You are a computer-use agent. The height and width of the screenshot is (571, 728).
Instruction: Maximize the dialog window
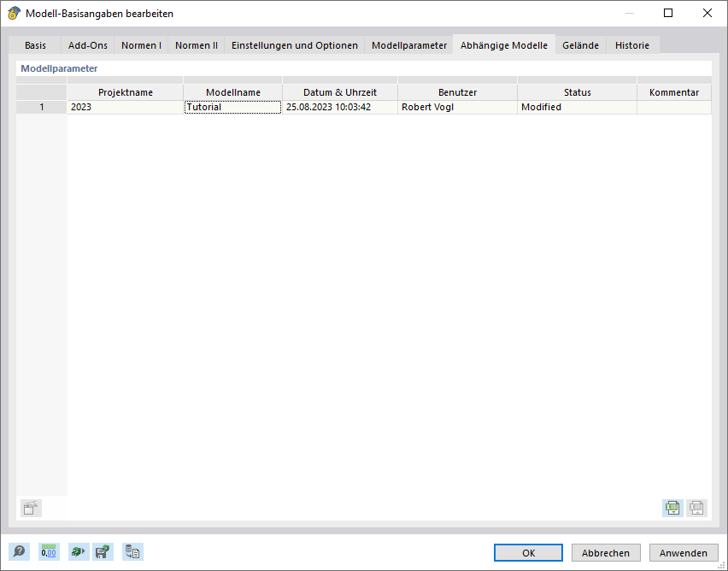coord(668,13)
